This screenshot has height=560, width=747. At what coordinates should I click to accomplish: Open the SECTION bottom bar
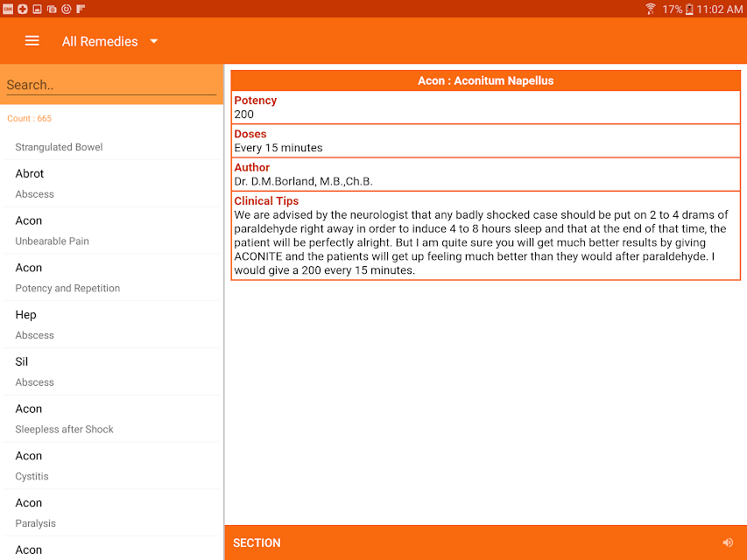[485, 542]
